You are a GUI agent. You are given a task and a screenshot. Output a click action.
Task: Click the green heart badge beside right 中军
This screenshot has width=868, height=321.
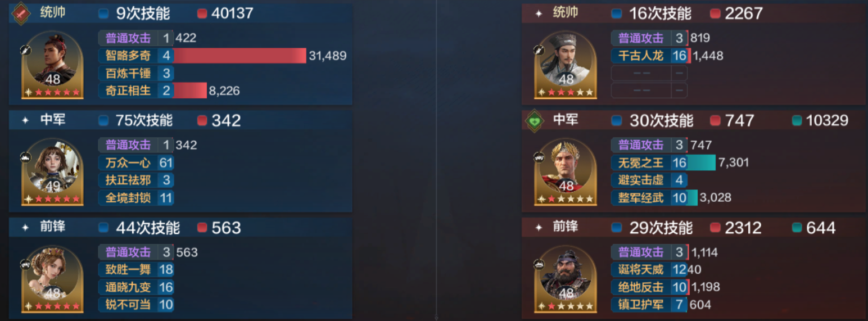pos(534,120)
